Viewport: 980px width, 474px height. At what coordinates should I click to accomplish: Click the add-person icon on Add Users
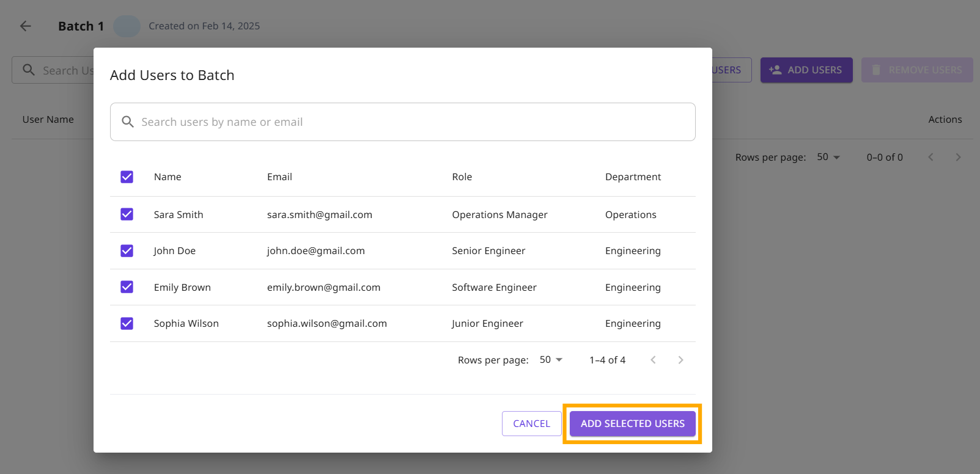pyautogui.click(x=775, y=70)
